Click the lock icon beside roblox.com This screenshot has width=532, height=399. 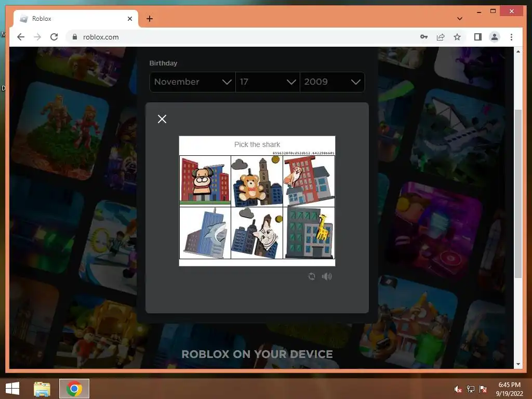[75, 37]
